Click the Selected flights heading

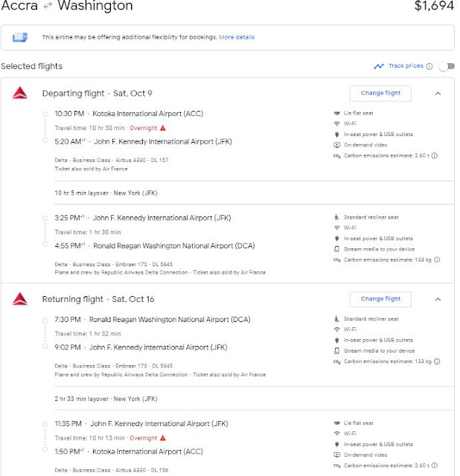[31, 66]
